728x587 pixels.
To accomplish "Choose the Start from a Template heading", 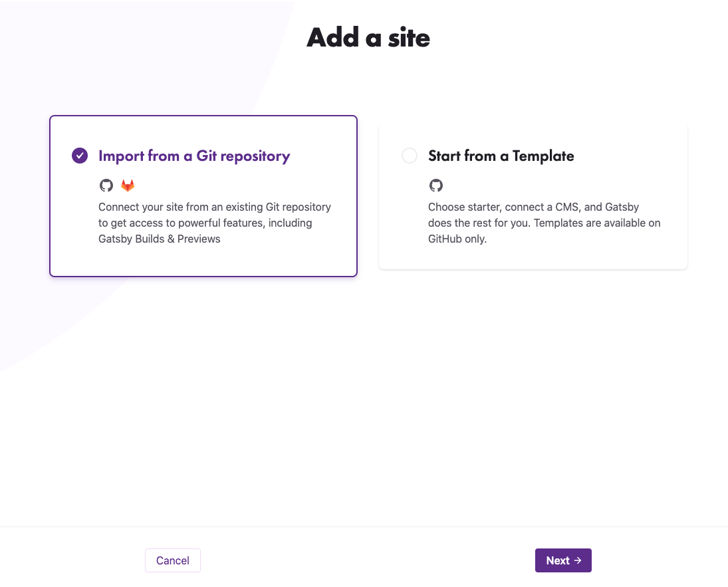I will coord(501,156).
